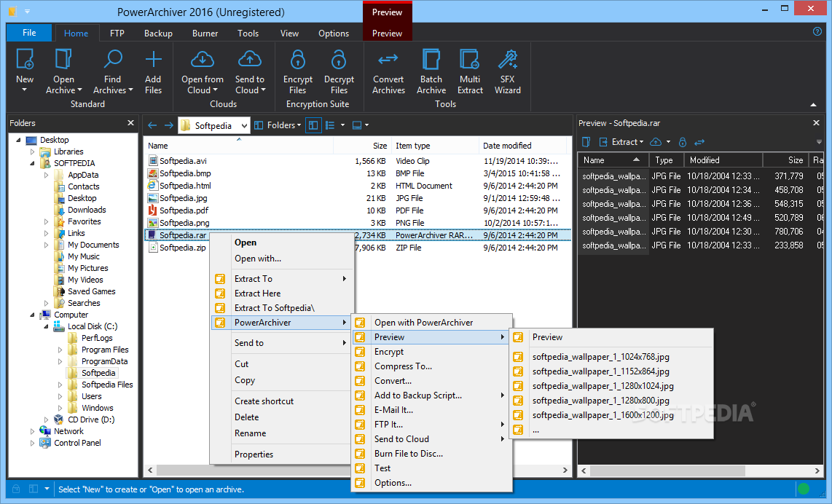
Task: Click the New archive icon
Action: coord(25,59)
